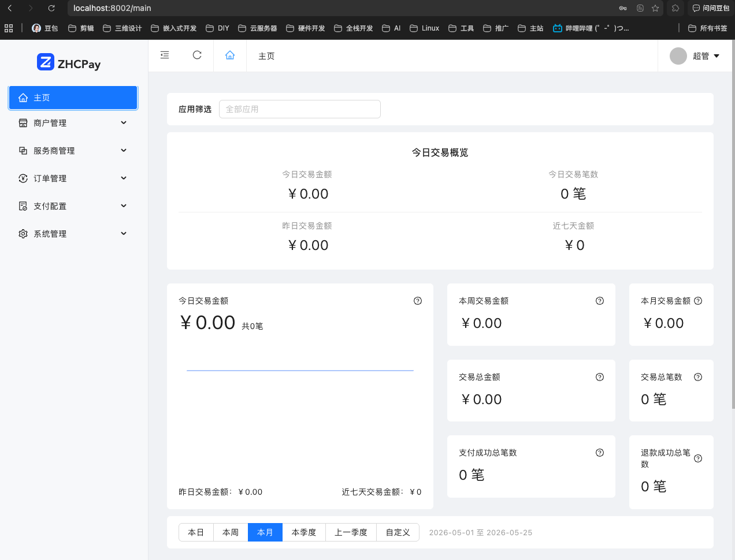Open 三维设计 bookmark folder
The image size is (735, 560).
[x=122, y=28]
